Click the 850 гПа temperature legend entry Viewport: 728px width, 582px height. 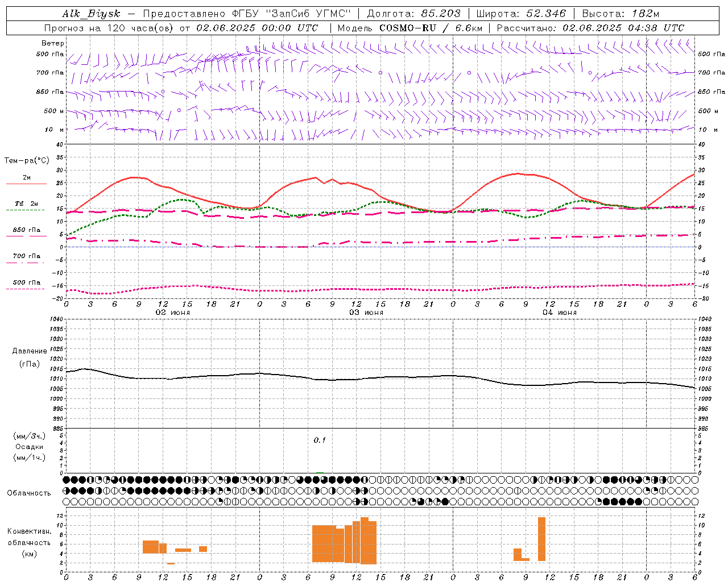26,230
